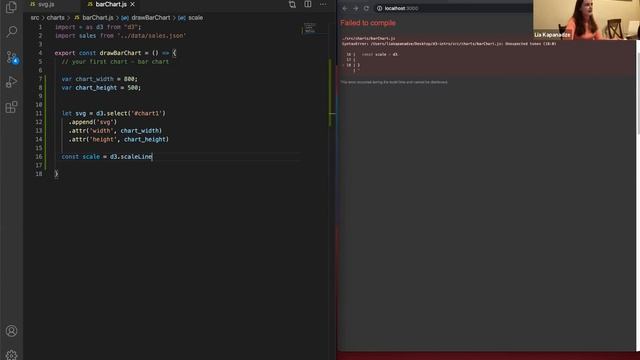Open the Extensions view
Viewport: 640px width, 360px height.
[x=11, y=107]
